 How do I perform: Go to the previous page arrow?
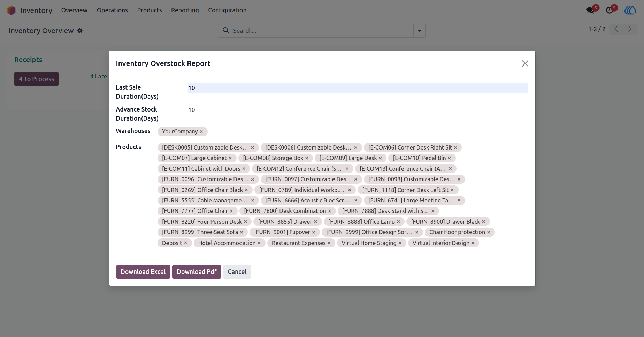click(x=616, y=29)
